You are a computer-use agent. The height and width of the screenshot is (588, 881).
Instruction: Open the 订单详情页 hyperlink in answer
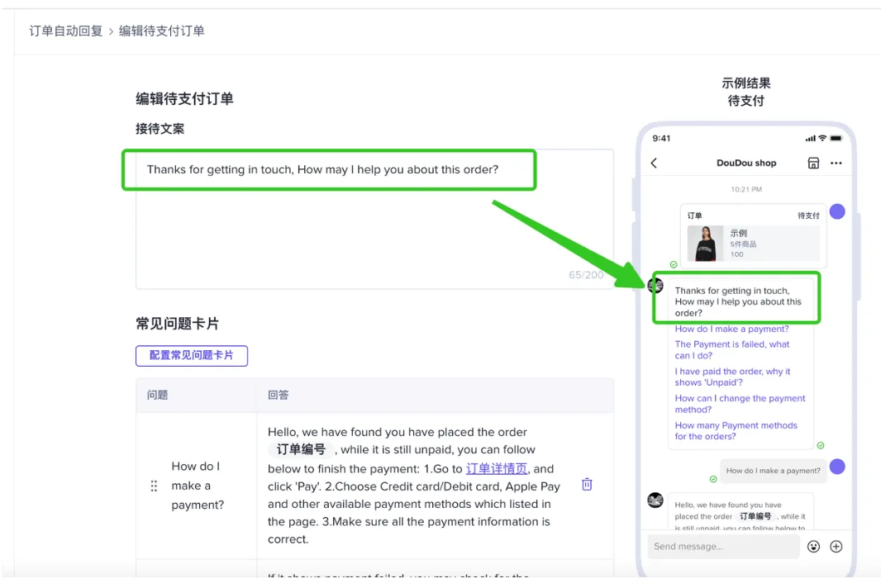click(x=497, y=468)
